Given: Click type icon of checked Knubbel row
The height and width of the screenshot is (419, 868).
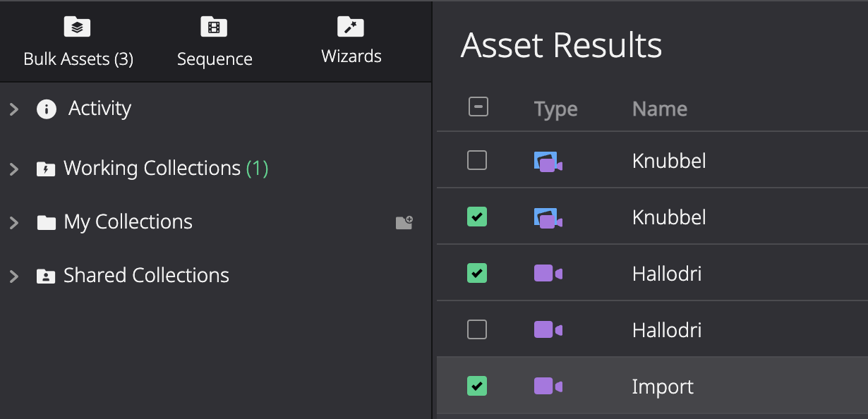Looking at the screenshot, I should tap(548, 218).
